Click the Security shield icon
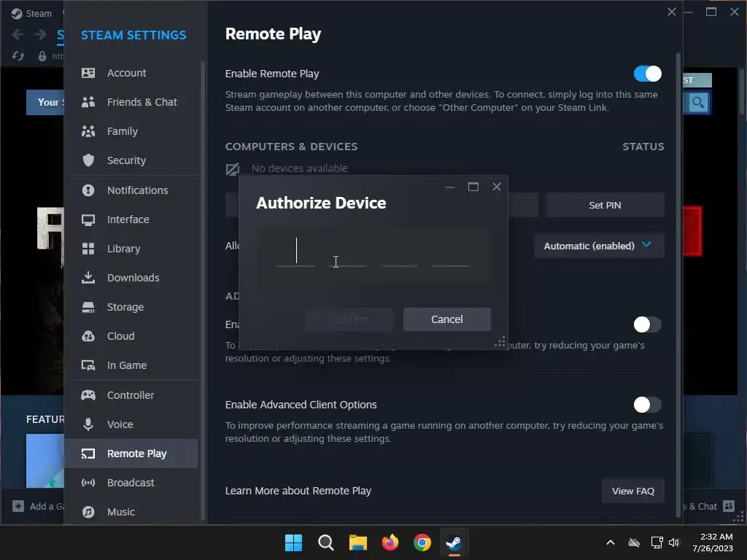This screenshot has height=560, width=747. (88, 160)
